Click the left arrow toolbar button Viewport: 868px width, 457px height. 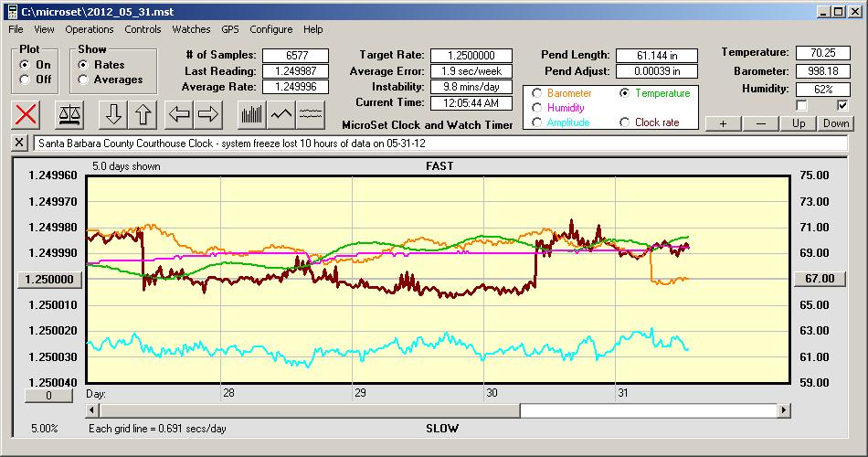pyautogui.click(x=179, y=114)
